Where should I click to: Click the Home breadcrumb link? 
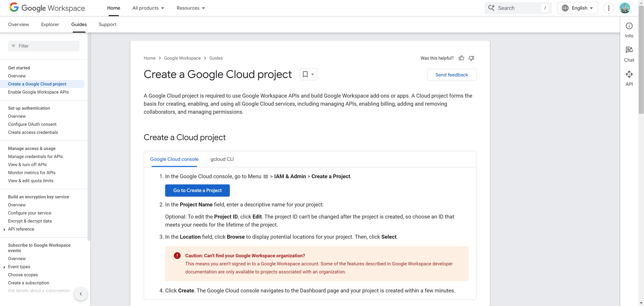click(149, 58)
